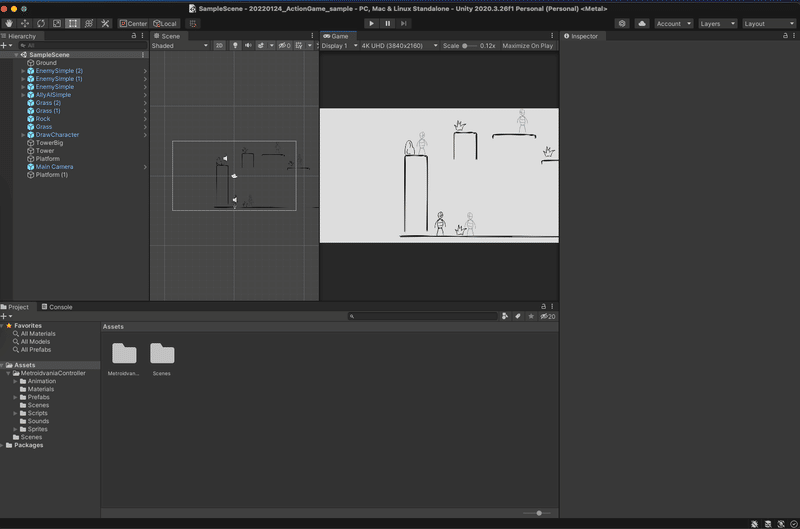Image resolution: width=800 pixels, height=529 pixels.
Task: Pause the game playback
Action: (x=388, y=23)
